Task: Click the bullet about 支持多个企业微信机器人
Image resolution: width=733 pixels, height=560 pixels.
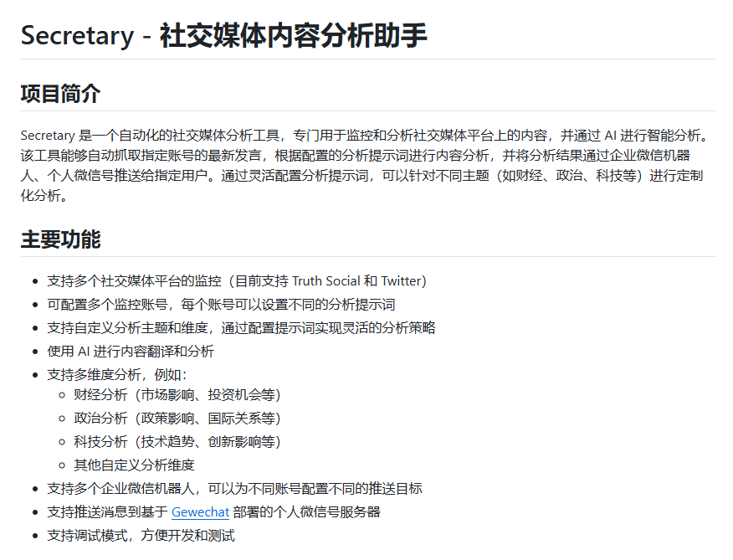Action: pyautogui.click(x=234, y=489)
